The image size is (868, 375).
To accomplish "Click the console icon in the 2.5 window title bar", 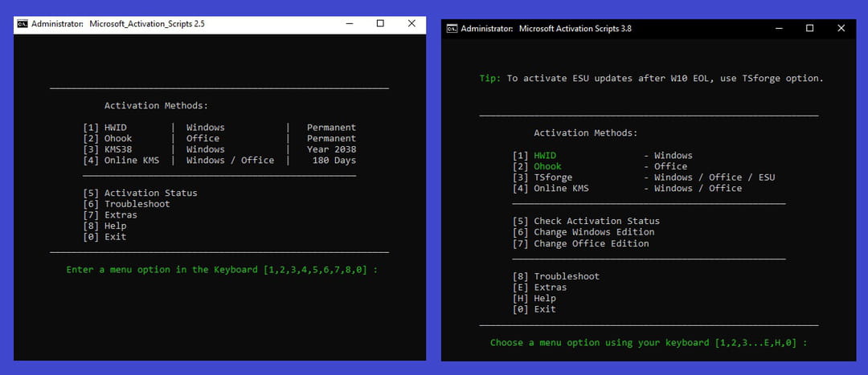I will [x=23, y=24].
